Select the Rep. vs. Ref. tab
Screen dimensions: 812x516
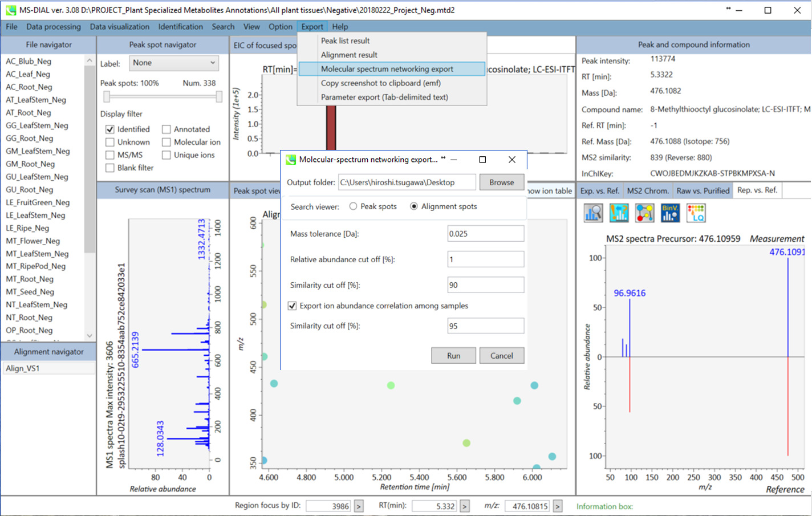point(757,190)
